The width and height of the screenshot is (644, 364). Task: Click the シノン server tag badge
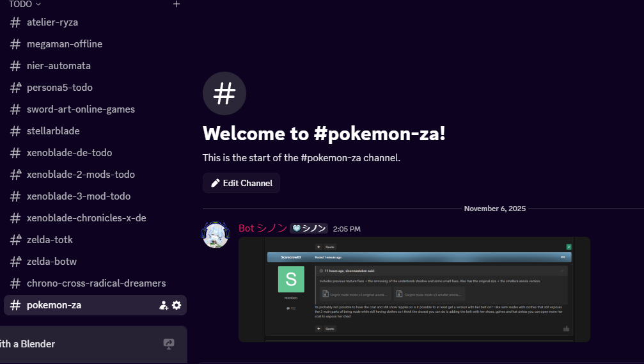[x=309, y=228]
